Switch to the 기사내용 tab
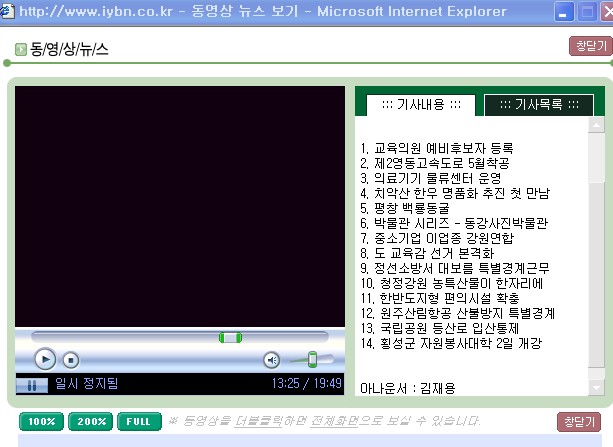 [415, 105]
